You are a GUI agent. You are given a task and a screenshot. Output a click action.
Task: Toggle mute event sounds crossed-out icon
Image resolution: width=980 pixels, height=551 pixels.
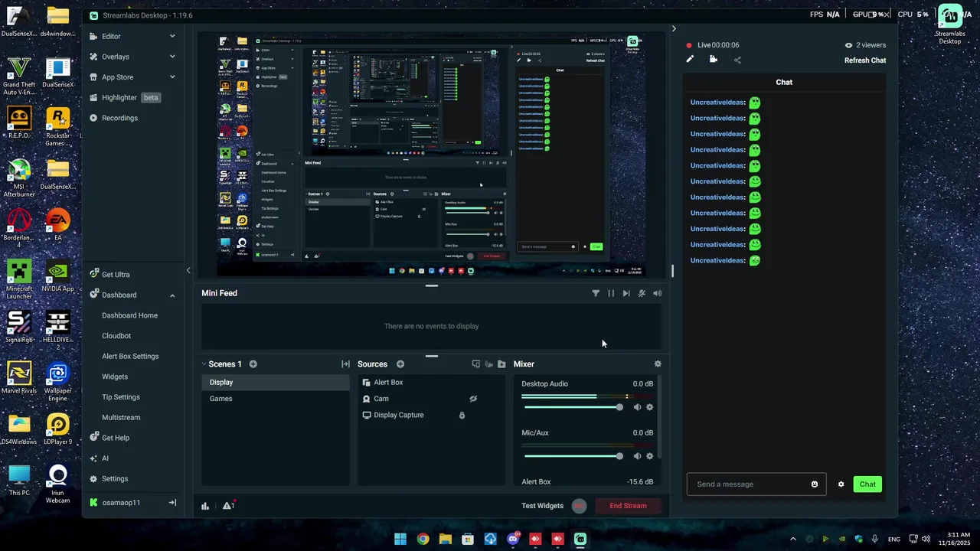(642, 293)
